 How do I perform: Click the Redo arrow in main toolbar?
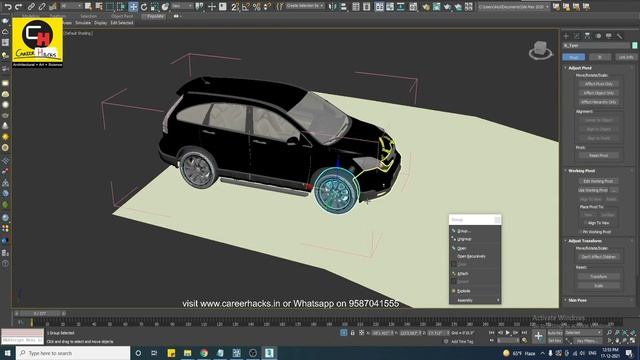click(x=18, y=7)
